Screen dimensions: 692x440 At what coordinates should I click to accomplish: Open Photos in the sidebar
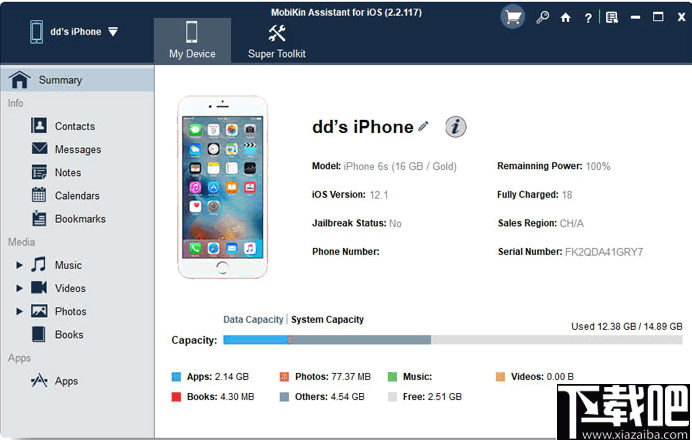click(x=70, y=312)
